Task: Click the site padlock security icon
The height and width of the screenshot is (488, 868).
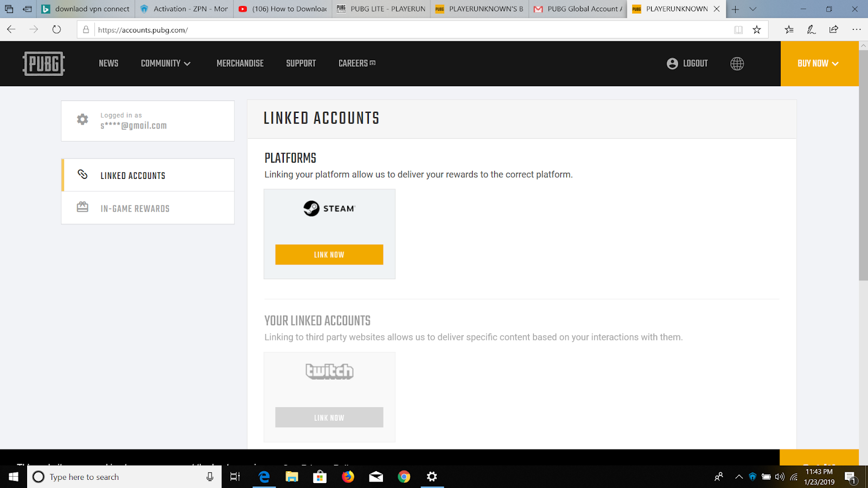Action: click(x=86, y=30)
